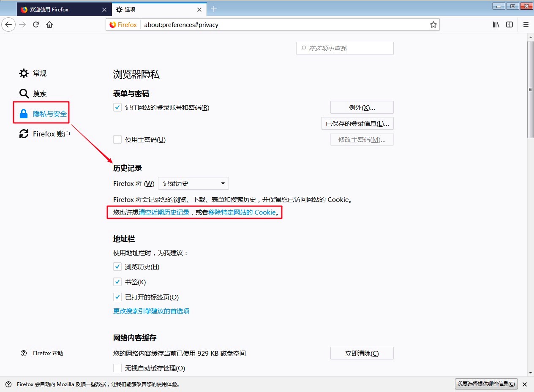Image resolution: width=534 pixels, height=392 pixels.
Task: Open the Library bookshelf icon
Action: (x=496, y=24)
